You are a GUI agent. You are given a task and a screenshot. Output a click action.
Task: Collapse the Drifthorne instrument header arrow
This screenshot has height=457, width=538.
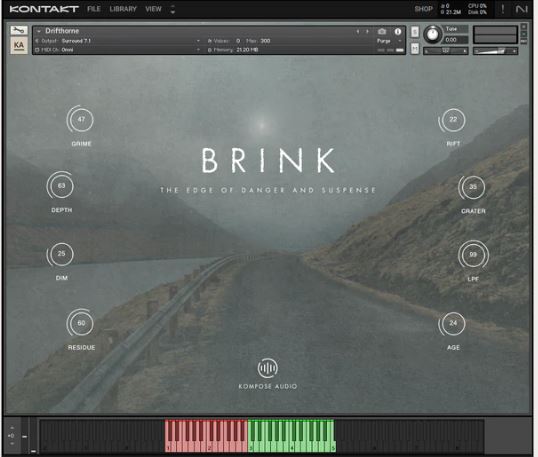click(39, 31)
